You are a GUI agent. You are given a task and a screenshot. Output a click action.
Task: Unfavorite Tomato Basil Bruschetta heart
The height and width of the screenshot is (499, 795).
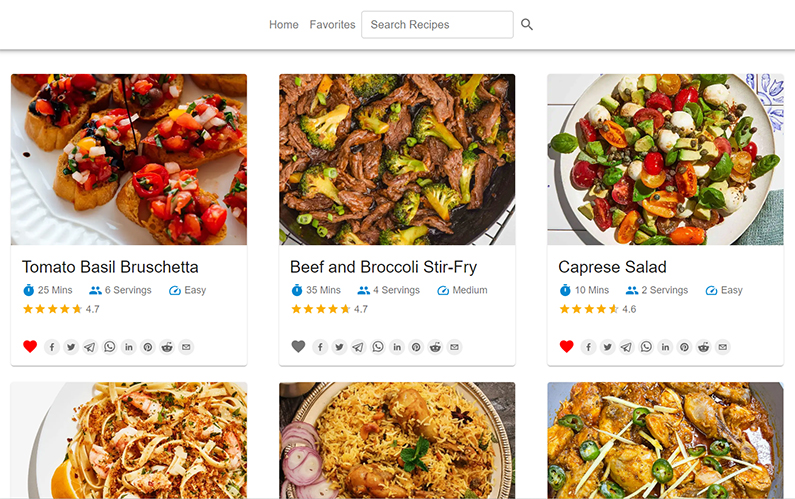pos(30,347)
